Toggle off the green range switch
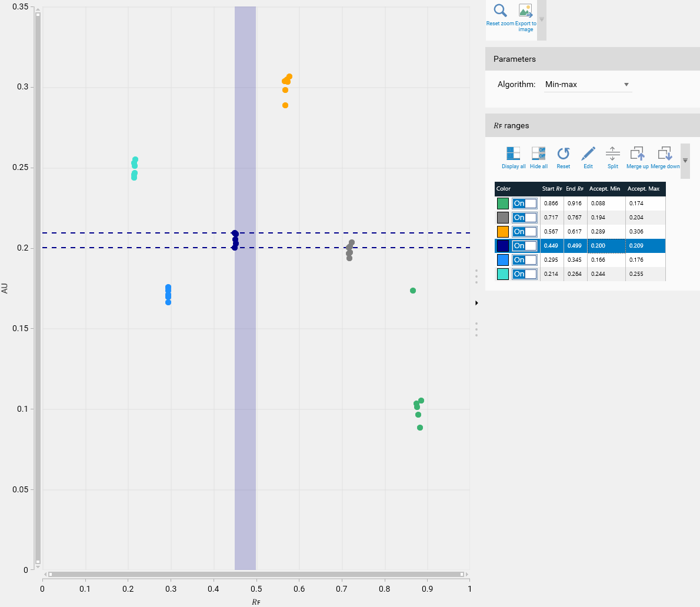Viewport: 700px width, 607px height. [x=524, y=204]
